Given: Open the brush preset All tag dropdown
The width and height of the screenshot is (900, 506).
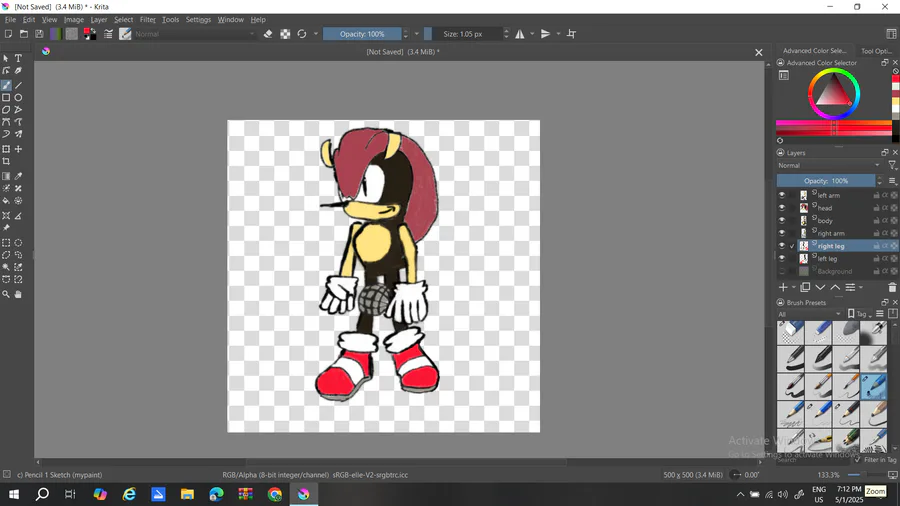Looking at the screenshot, I should coord(809,314).
